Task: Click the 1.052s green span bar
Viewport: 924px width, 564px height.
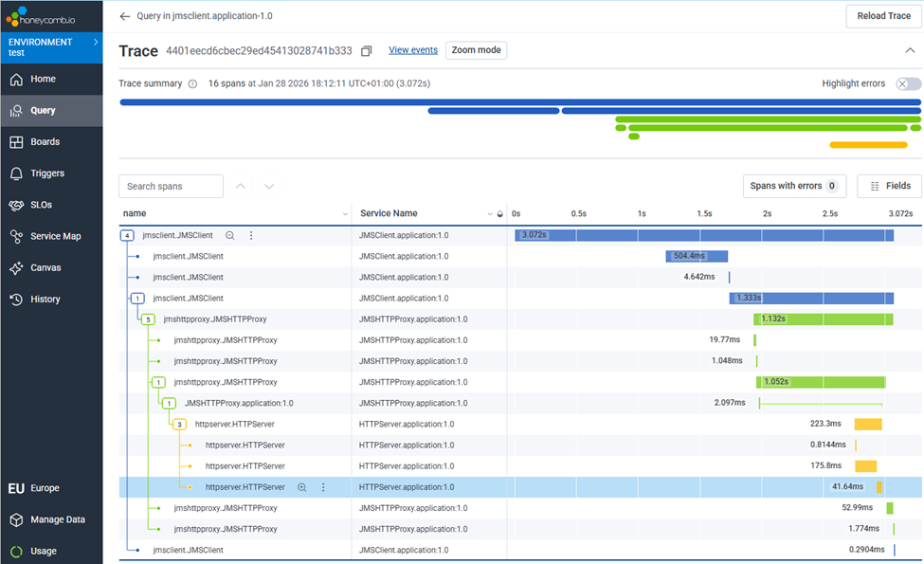Action: pos(821,383)
